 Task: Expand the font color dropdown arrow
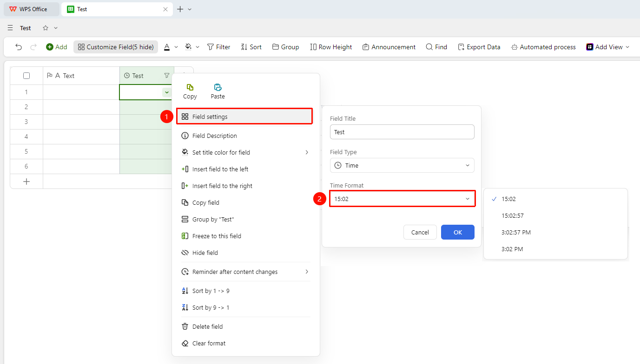coord(176,47)
